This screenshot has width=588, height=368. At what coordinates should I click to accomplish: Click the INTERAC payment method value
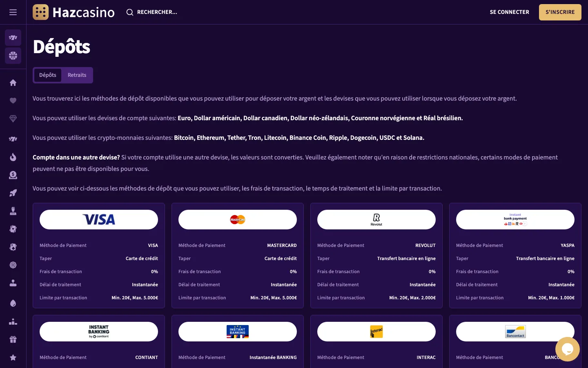click(426, 357)
